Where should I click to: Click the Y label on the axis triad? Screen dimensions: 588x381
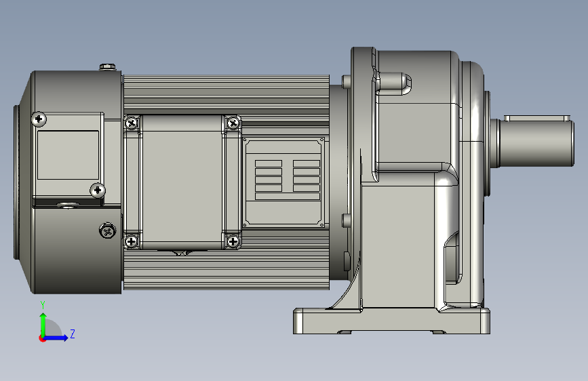tap(43, 305)
